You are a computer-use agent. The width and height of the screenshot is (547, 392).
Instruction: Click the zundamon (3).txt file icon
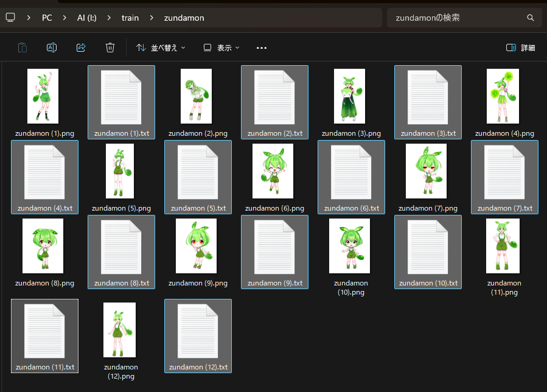point(428,97)
